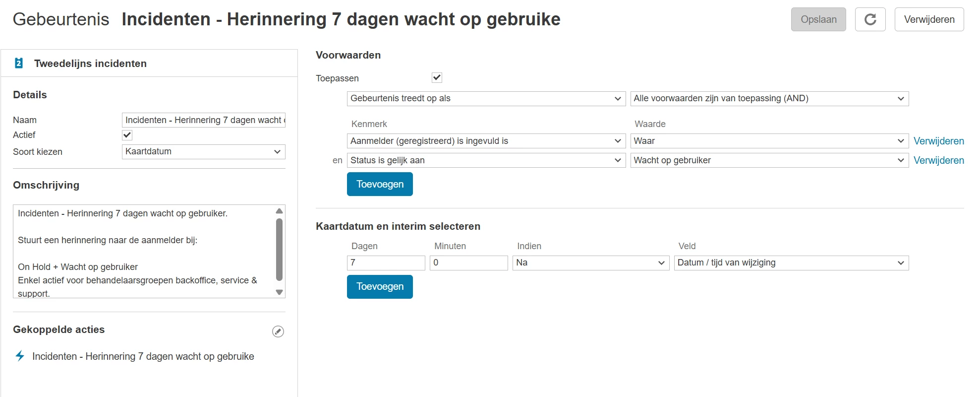Open the 'Waar' value dropdown
Viewport: 980px width, 397px height.
point(769,141)
